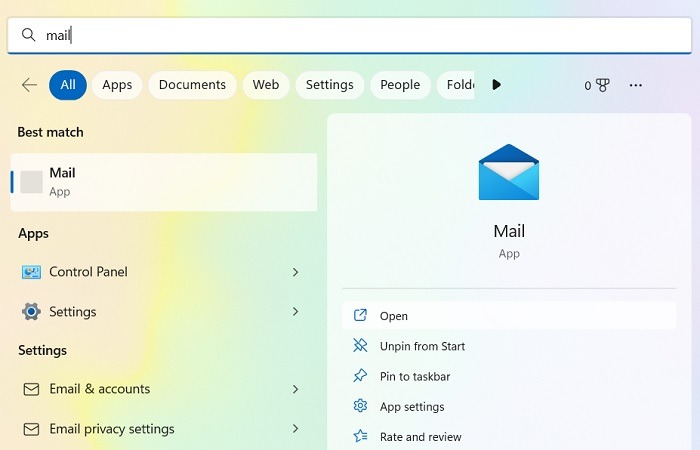Select the Mail best match result
700x450 pixels.
tap(164, 182)
